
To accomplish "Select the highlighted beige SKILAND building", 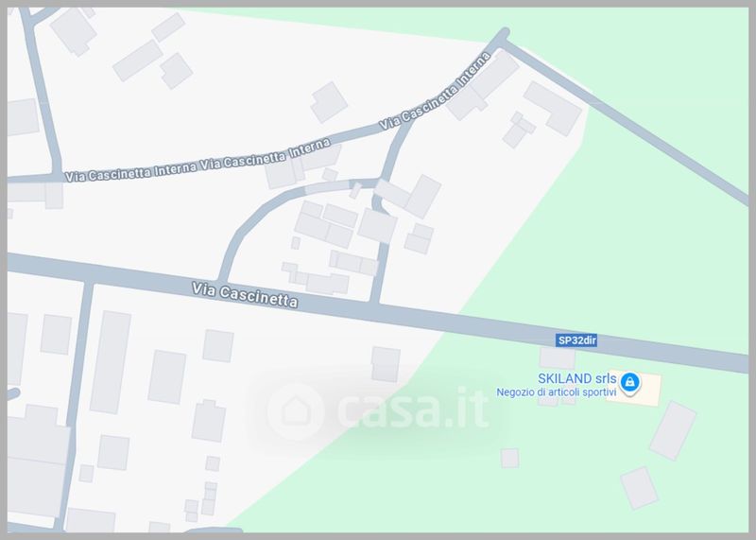I will 634,389.
